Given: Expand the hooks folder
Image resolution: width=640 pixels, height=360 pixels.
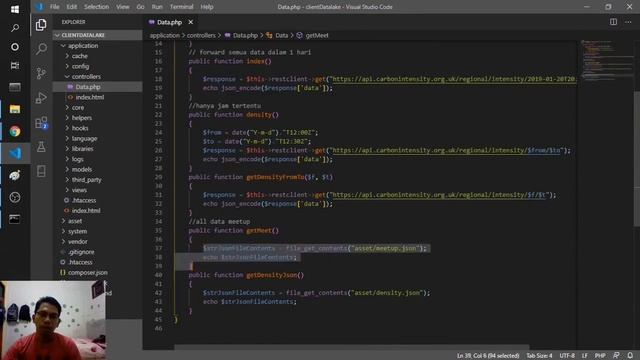Looking at the screenshot, I should pyautogui.click(x=98, y=128).
